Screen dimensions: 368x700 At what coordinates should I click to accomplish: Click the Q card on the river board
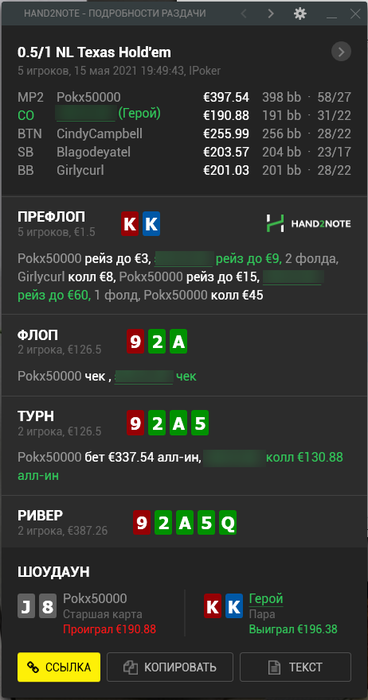[228, 523]
